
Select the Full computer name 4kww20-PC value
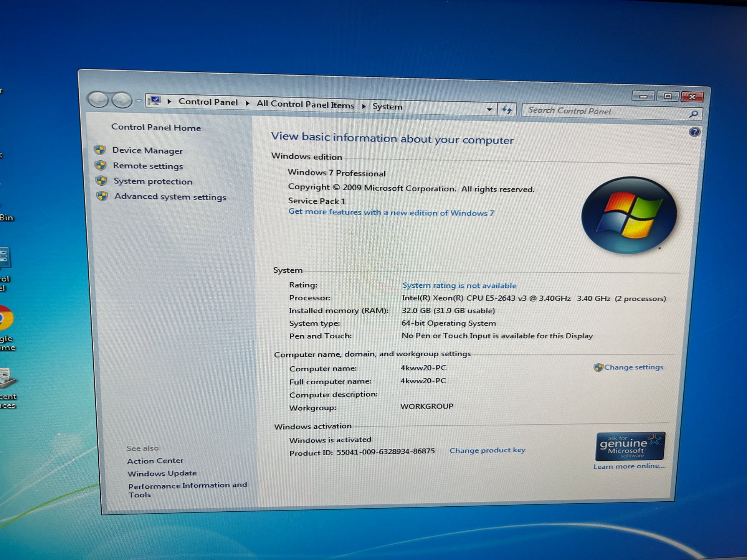click(x=423, y=381)
